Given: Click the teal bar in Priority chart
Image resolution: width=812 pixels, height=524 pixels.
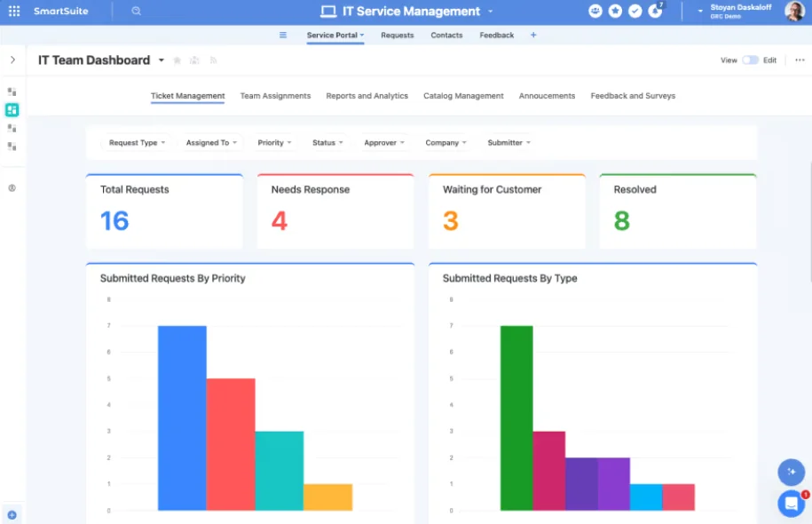Looking at the screenshot, I should (x=280, y=471).
